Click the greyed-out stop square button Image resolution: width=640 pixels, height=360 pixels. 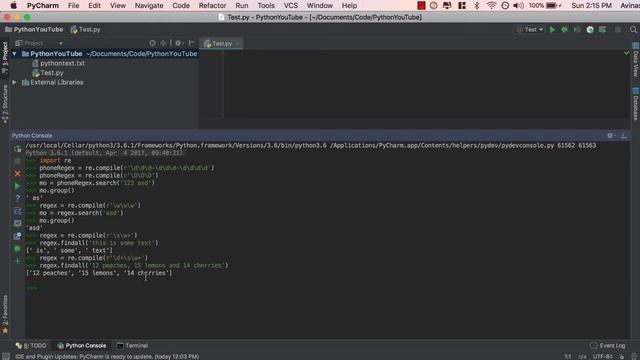[618, 29]
